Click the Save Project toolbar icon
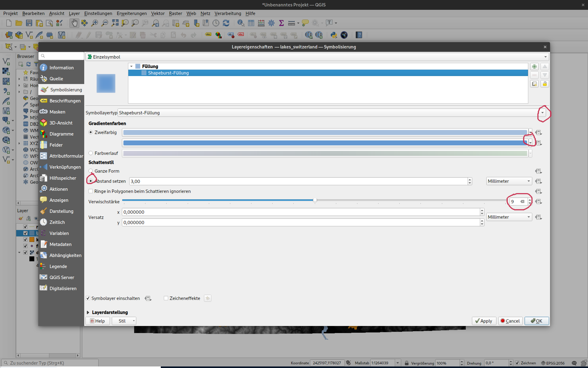The image size is (588, 368). coord(29,23)
